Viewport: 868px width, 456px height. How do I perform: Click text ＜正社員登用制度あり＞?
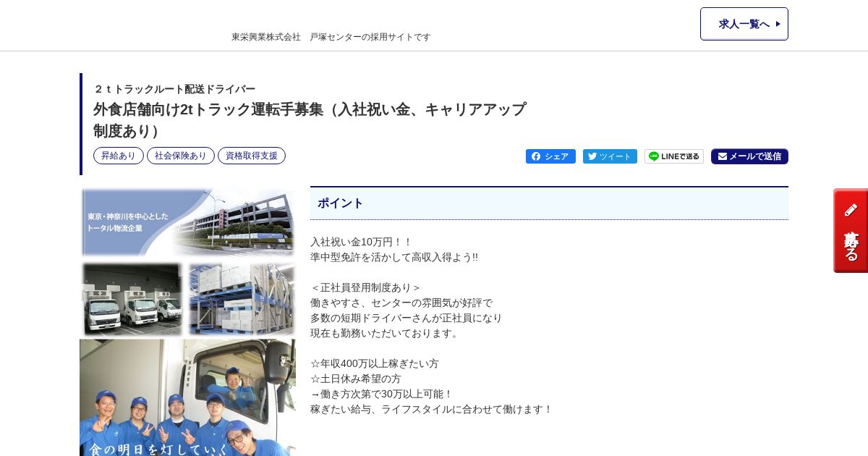click(366, 287)
